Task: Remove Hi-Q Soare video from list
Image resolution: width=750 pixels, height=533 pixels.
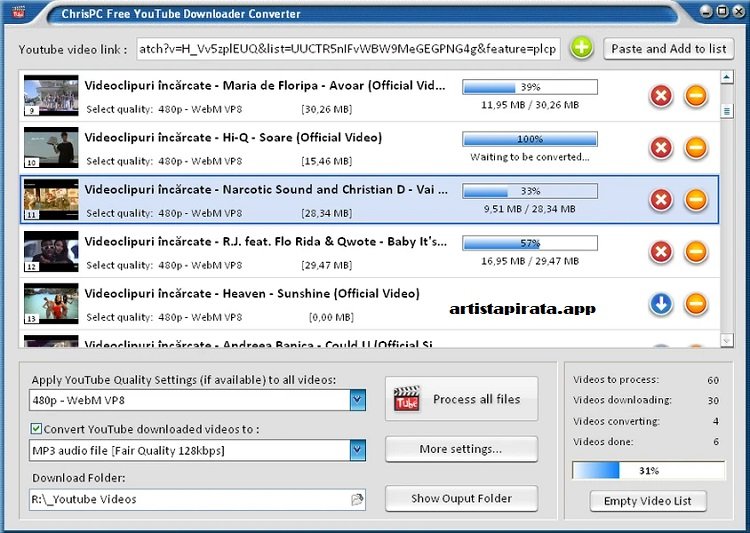Action: point(696,147)
